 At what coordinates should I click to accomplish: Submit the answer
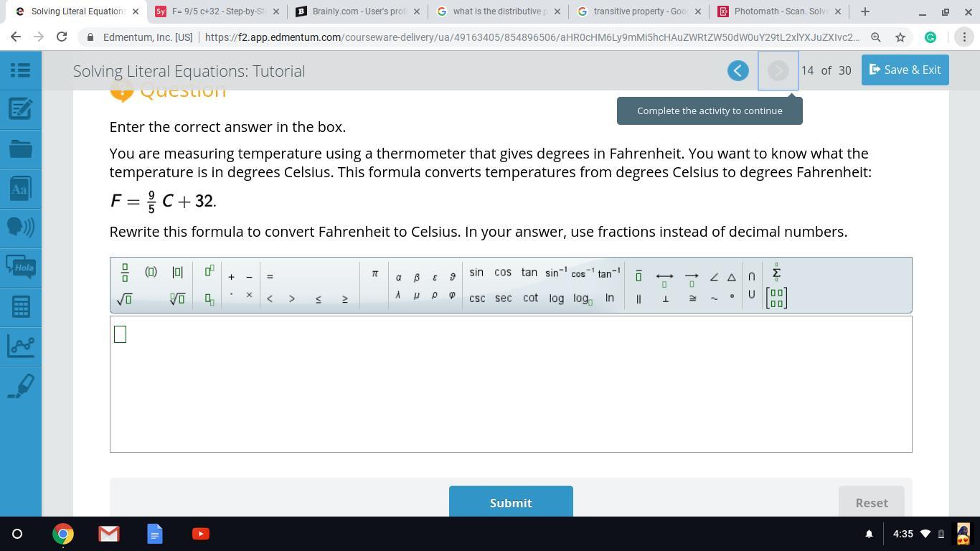pyautogui.click(x=511, y=503)
